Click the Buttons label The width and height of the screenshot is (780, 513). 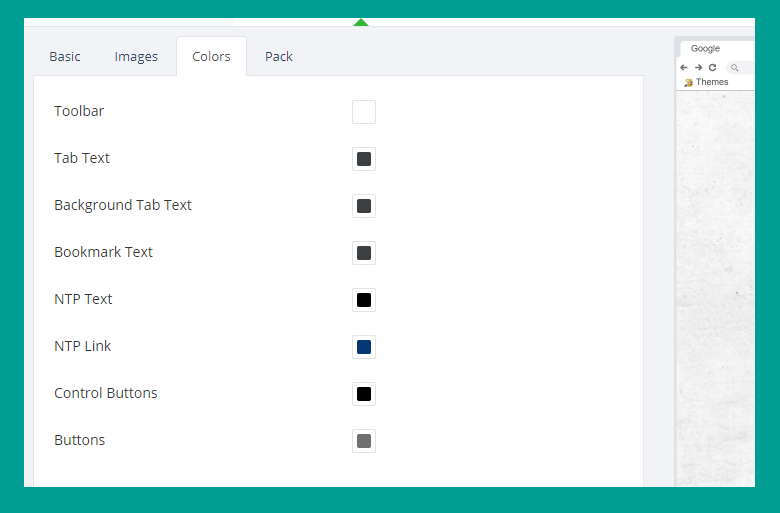click(x=80, y=440)
